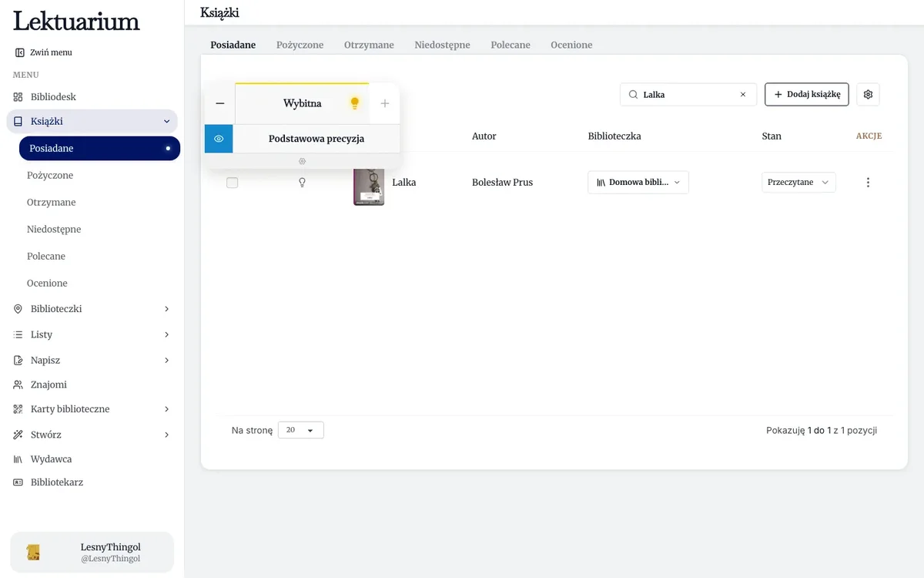The image size is (924, 578).
Task: Switch to the Pożyczone tab above the table
Action: (x=300, y=45)
